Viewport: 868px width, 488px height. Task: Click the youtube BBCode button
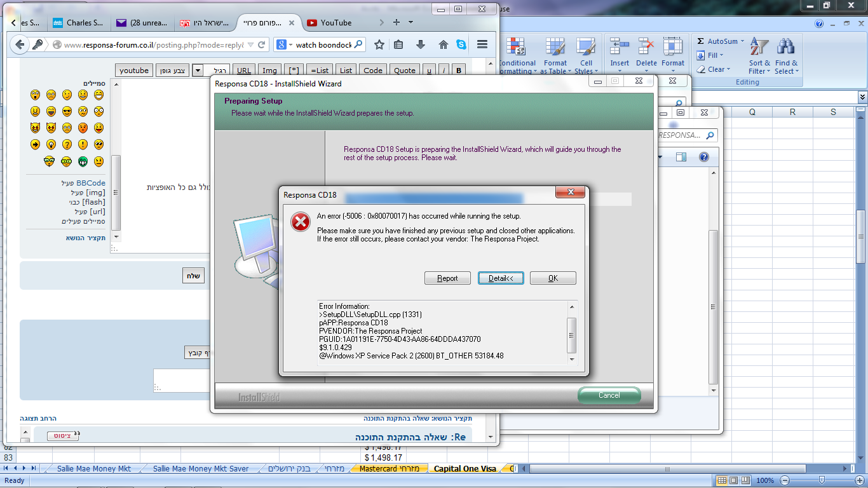(134, 71)
